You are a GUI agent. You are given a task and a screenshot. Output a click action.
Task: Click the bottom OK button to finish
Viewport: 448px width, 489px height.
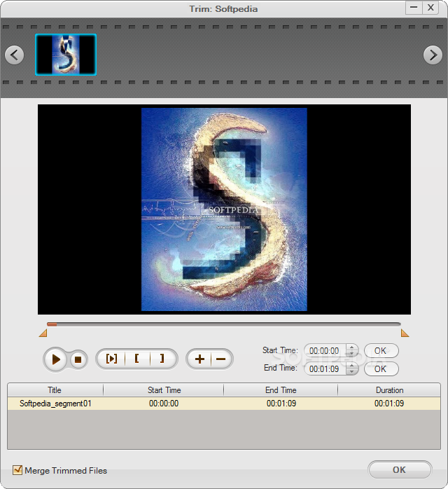(x=400, y=469)
